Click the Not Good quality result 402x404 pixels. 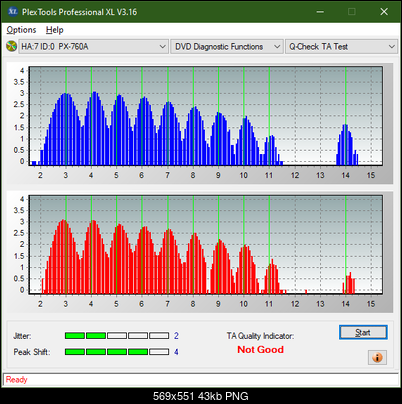(261, 349)
